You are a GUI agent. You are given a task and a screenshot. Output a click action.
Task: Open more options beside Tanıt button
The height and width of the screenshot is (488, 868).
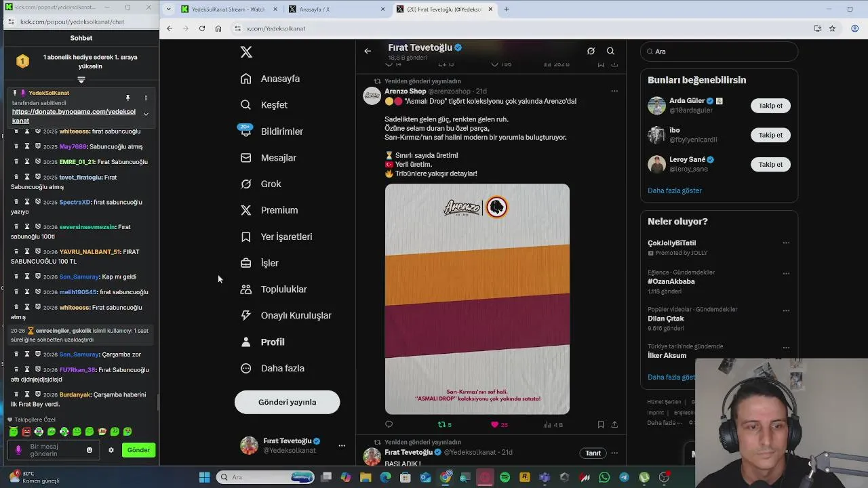pyautogui.click(x=614, y=453)
